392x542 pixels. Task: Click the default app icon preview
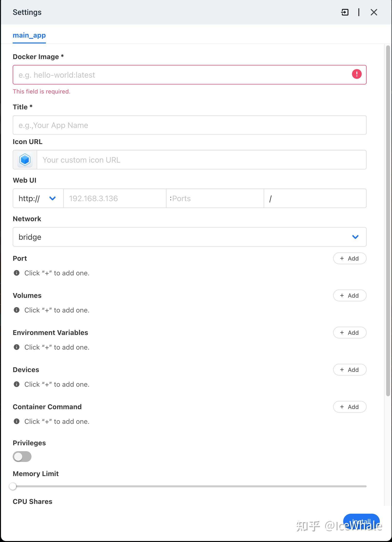[x=25, y=160]
